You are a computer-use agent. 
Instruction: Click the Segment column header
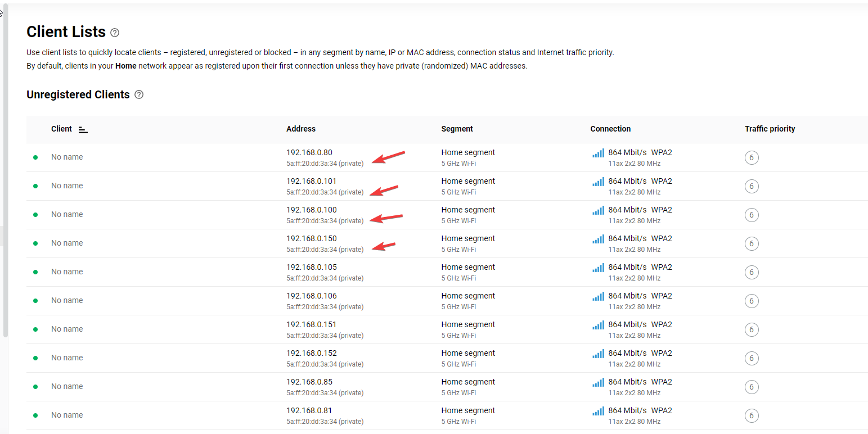(x=457, y=129)
